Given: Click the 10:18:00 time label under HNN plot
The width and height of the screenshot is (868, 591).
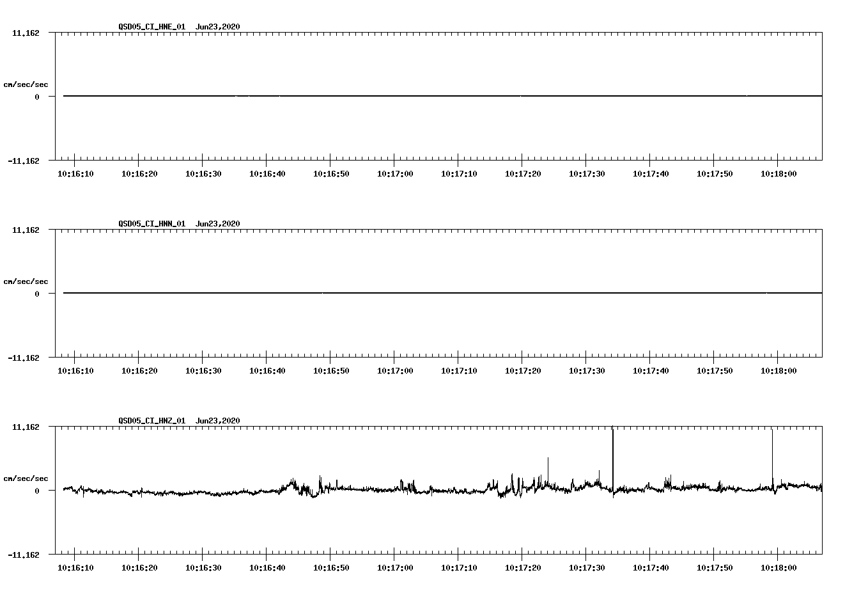Looking at the screenshot, I should click(779, 371).
